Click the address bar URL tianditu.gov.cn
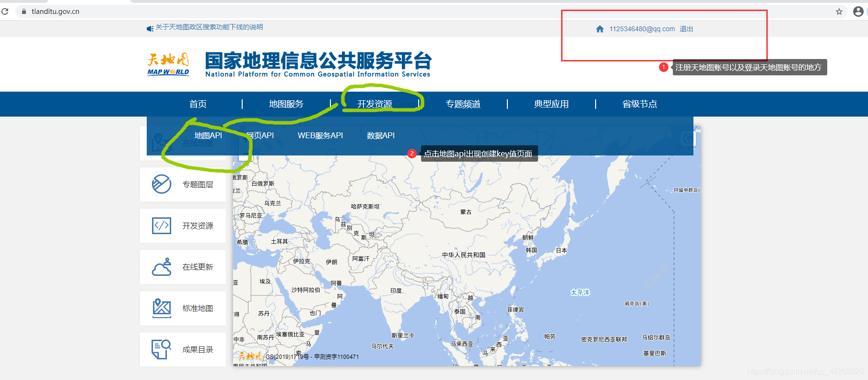This screenshot has width=868, height=380. [56, 12]
